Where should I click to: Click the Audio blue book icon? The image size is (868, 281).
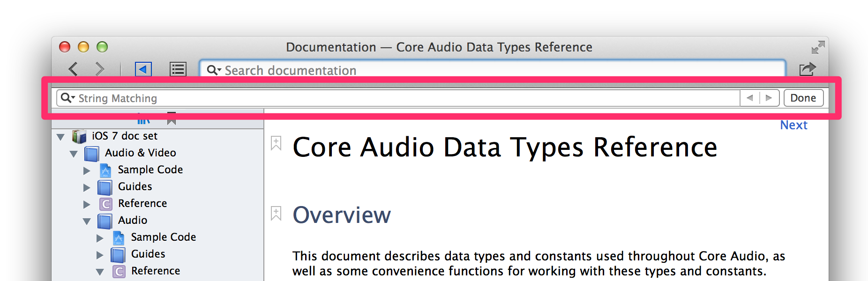pyautogui.click(x=105, y=221)
